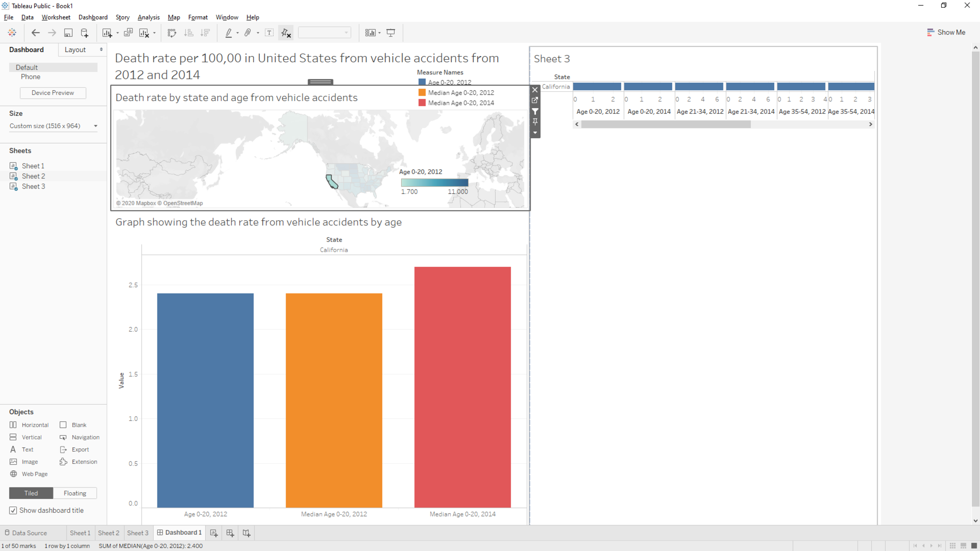This screenshot has height=551, width=980.
Task: Click the Undo back arrow
Action: point(35,33)
